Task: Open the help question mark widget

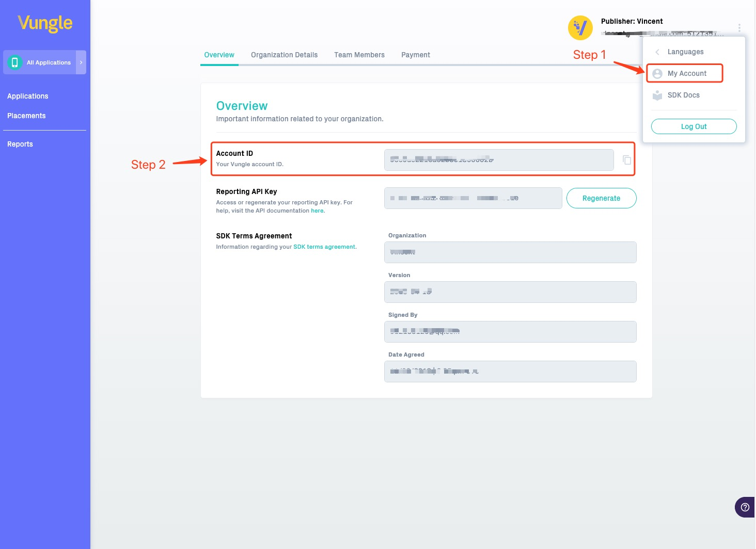Action: pos(745,507)
